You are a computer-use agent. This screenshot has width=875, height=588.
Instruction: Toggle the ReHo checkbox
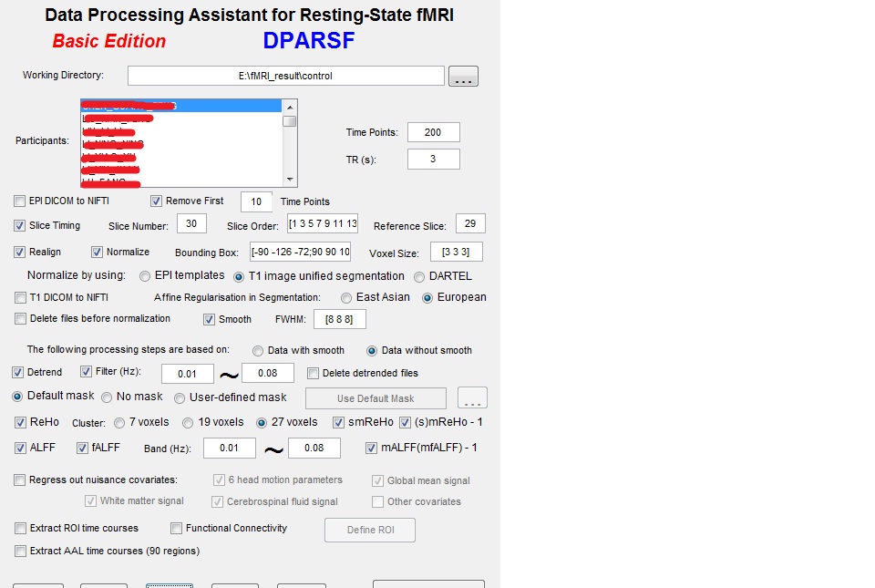click(21, 422)
